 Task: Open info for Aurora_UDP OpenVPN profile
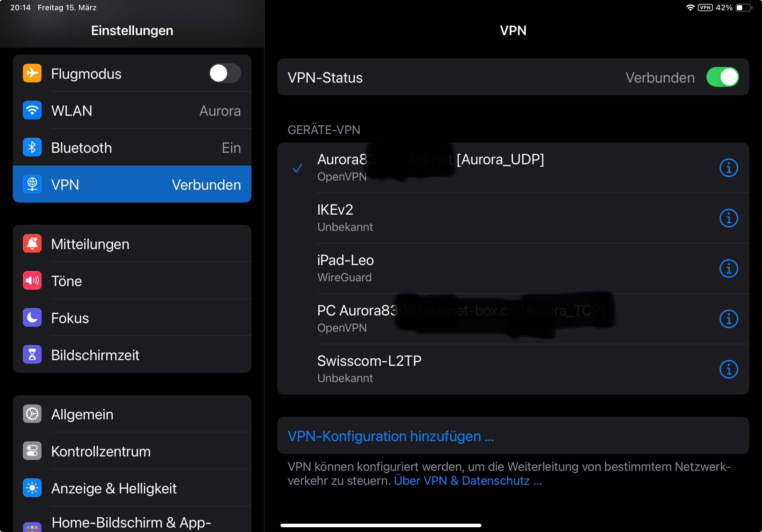[728, 168]
